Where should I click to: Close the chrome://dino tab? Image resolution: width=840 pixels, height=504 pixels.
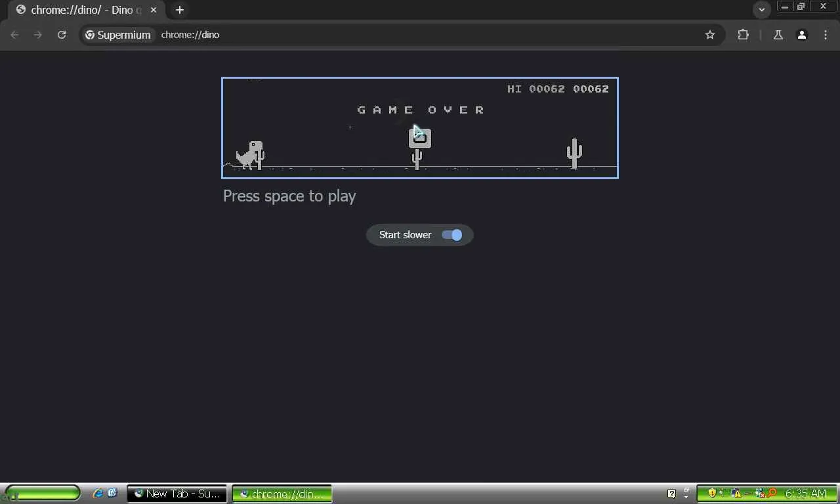pos(154,10)
